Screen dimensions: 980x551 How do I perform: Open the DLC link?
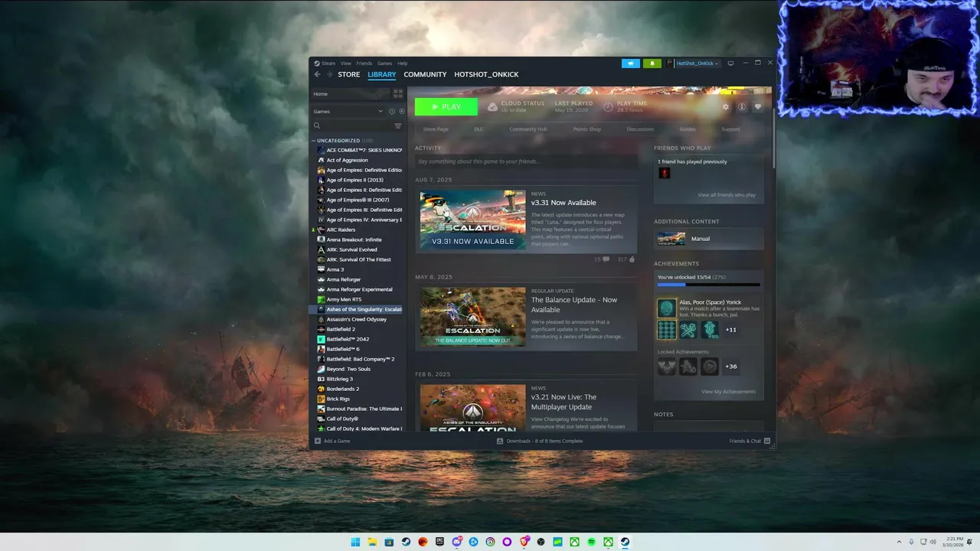tap(479, 129)
